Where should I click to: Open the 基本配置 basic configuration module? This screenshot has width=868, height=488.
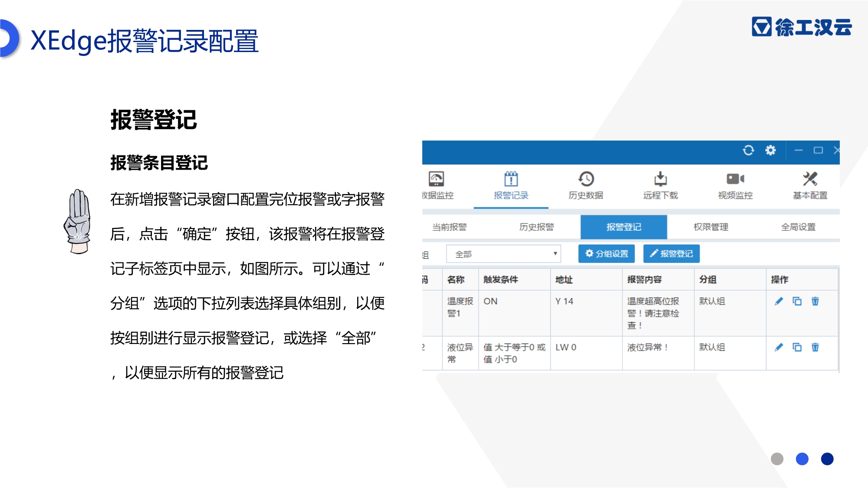810,186
